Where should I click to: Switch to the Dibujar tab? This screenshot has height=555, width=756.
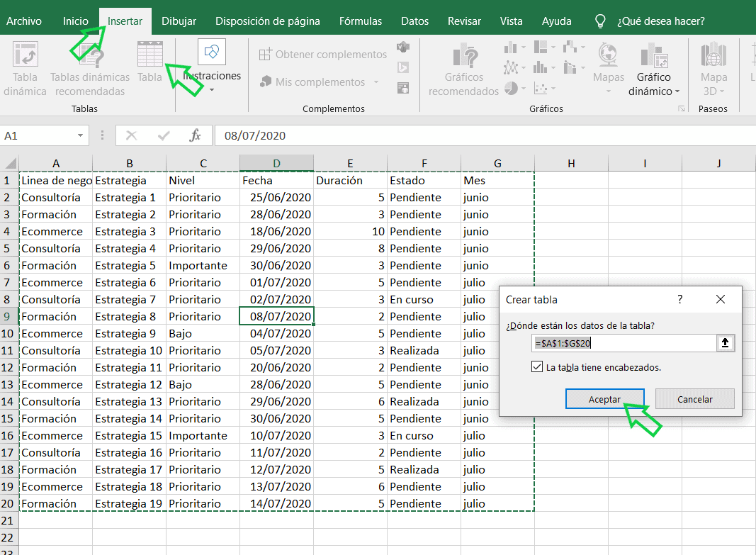coord(179,21)
